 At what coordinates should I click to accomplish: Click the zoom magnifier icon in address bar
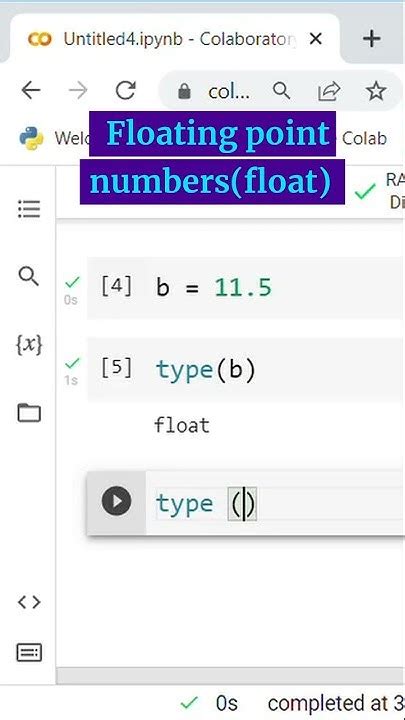[281, 91]
